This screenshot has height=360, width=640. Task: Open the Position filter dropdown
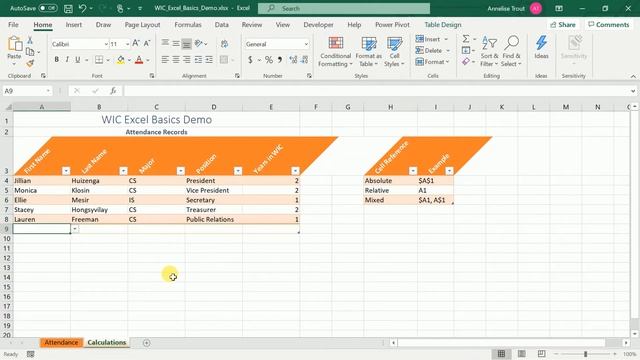(238, 171)
